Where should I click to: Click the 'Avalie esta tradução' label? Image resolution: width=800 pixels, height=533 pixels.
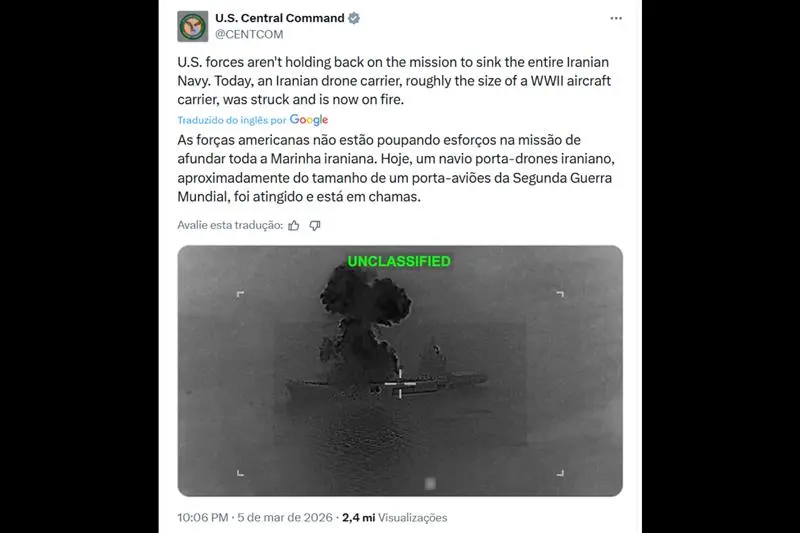pos(230,225)
